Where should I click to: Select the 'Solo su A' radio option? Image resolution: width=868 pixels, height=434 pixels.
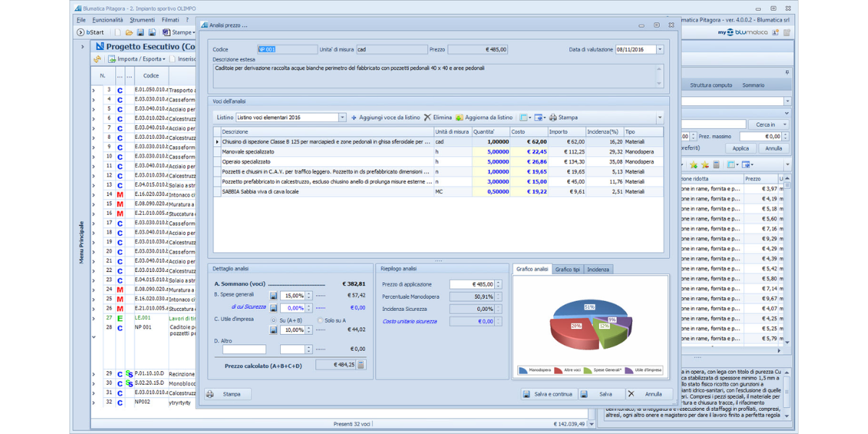[x=319, y=320]
